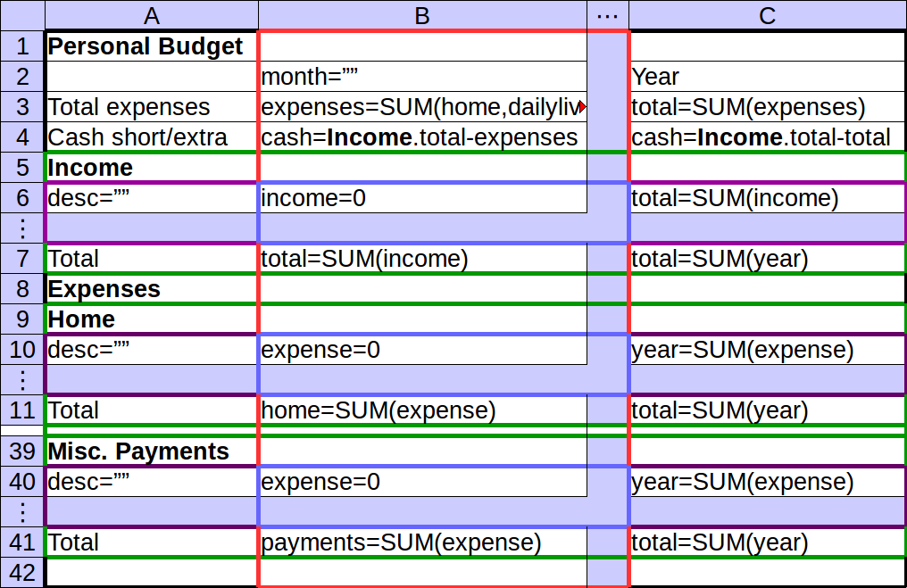Screen dimensions: 907x588
Task: Select column A header
Action: pyautogui.click(x=151, y=15)
